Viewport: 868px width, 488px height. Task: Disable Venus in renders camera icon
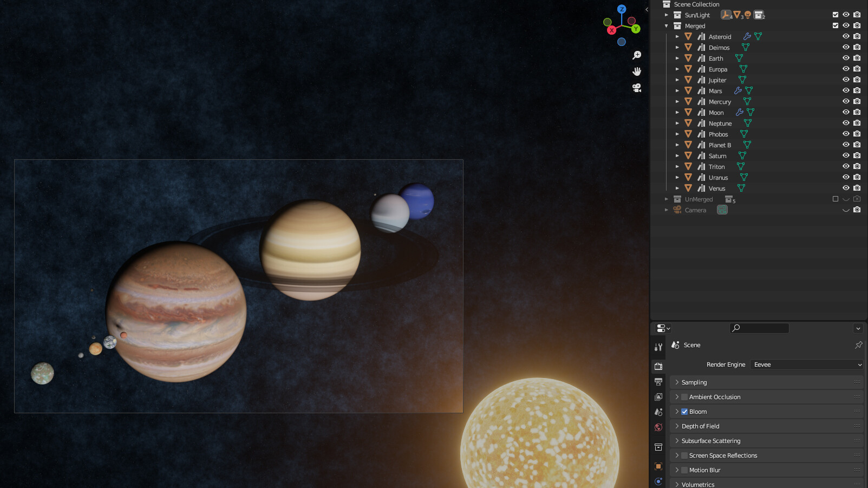pos(857,188)
